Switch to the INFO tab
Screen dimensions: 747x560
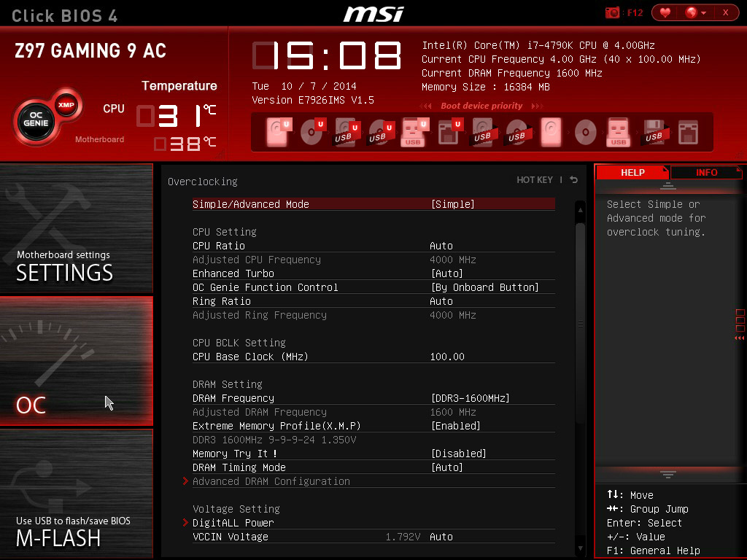(x=706, y=173)
